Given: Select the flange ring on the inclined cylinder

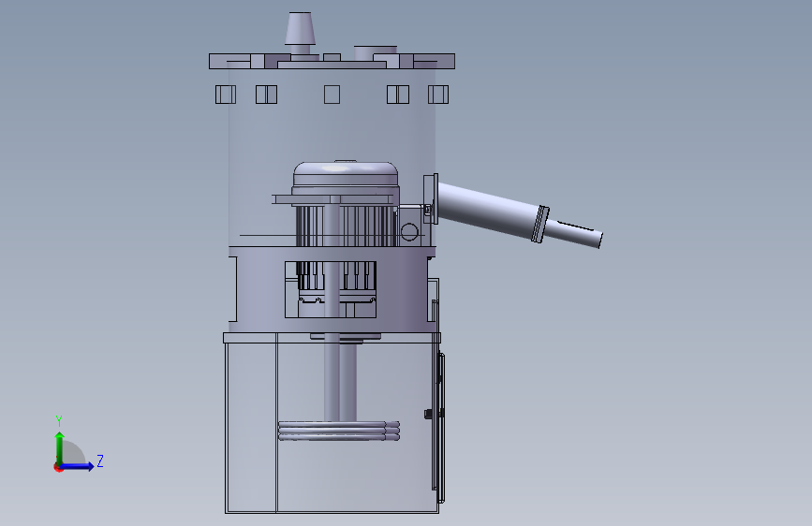Looking at the screenshot, I should click(540, 224).
